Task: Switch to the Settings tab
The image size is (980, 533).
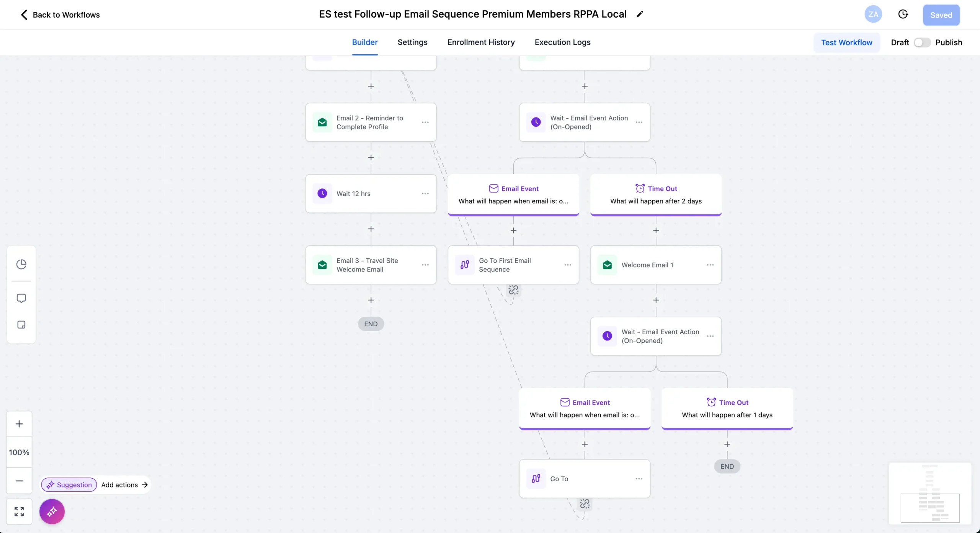Action: [x=412, y=43]
